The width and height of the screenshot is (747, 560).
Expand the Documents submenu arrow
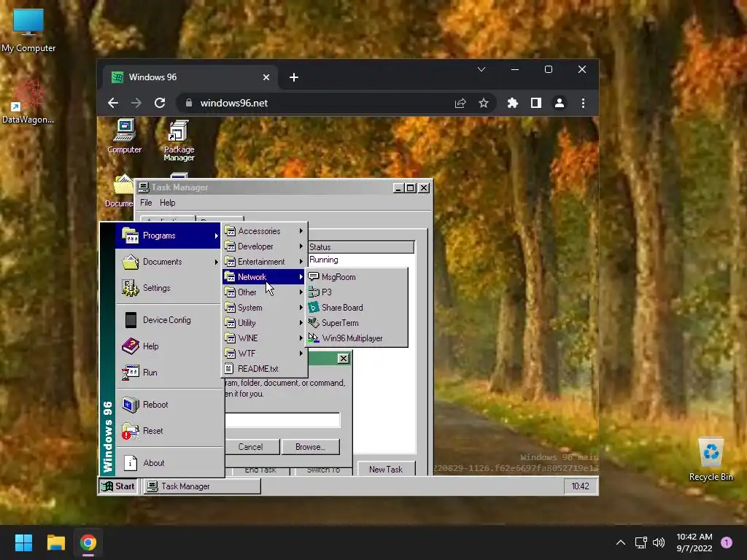216,262
